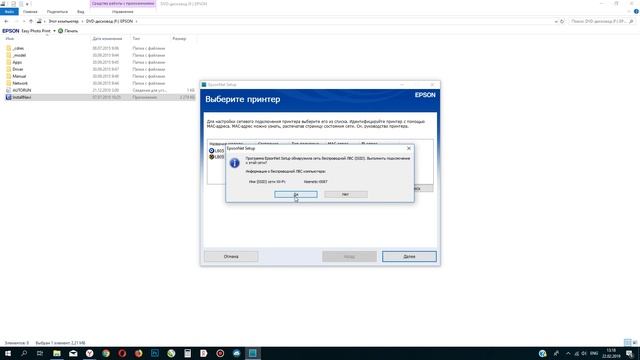Viewport: 640px width, 360px height.
Task: Go back in Explorer navigation
Action: pos(6,21)
